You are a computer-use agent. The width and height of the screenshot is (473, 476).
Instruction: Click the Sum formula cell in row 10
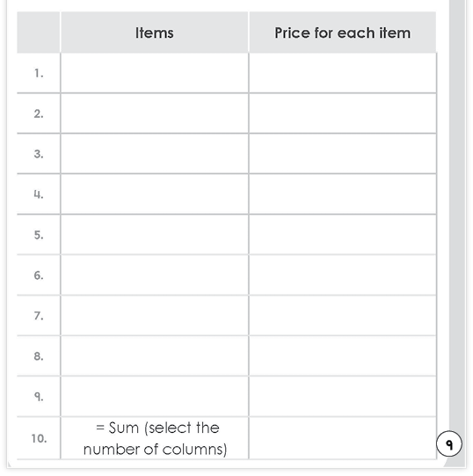tap(155, 438)
